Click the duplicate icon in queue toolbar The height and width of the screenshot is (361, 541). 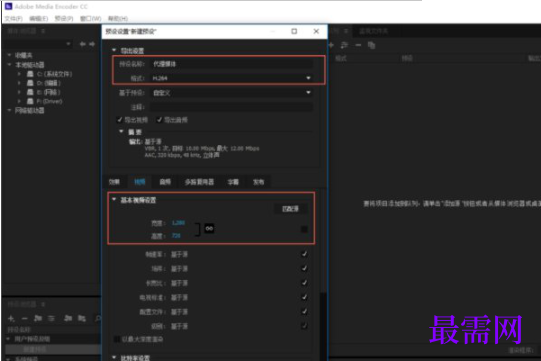click(371, 45)
